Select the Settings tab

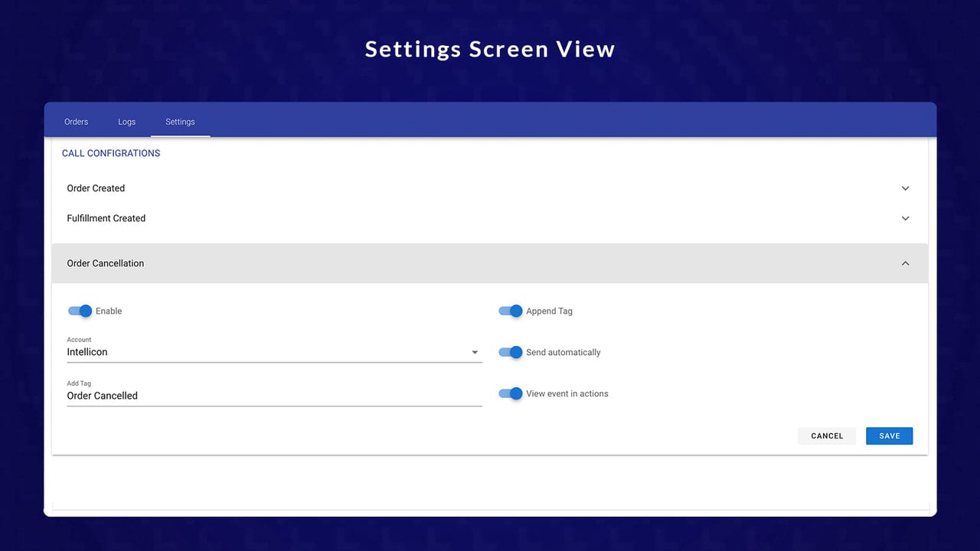point(180,122)
